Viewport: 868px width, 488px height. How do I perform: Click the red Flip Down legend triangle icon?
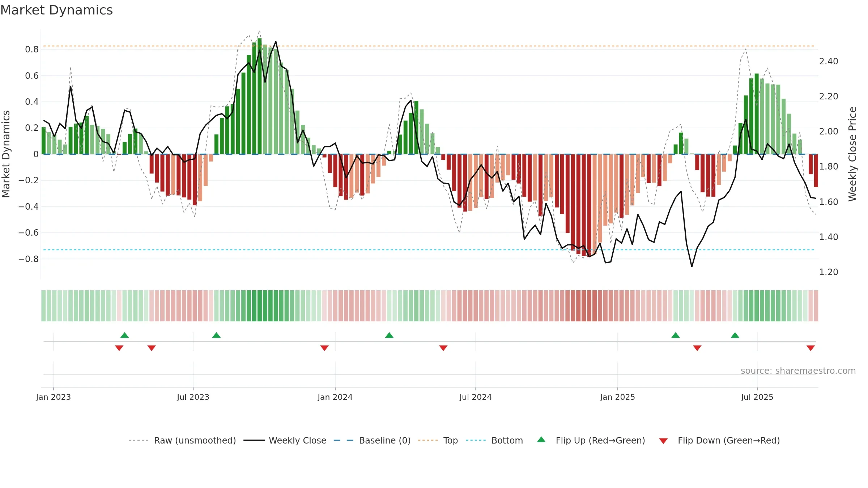[663, 441]
